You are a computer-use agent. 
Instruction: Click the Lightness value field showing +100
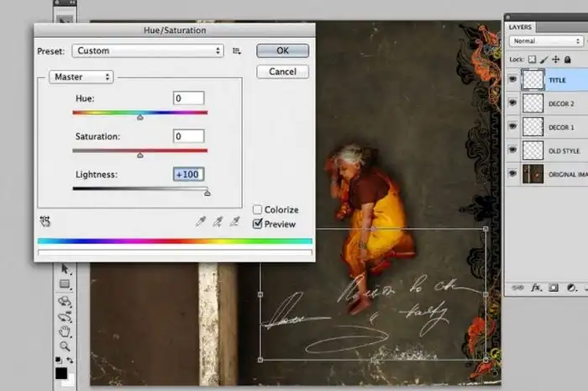click(189, 175)
